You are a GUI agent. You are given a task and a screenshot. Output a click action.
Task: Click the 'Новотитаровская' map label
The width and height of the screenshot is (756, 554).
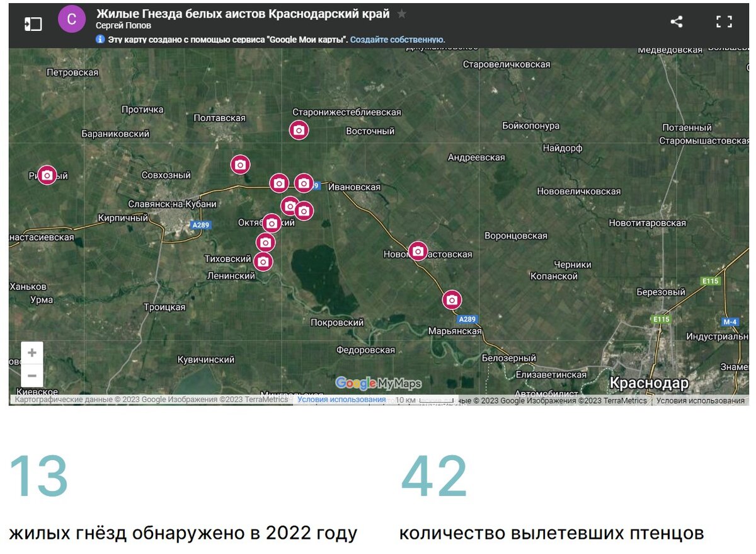647,223
